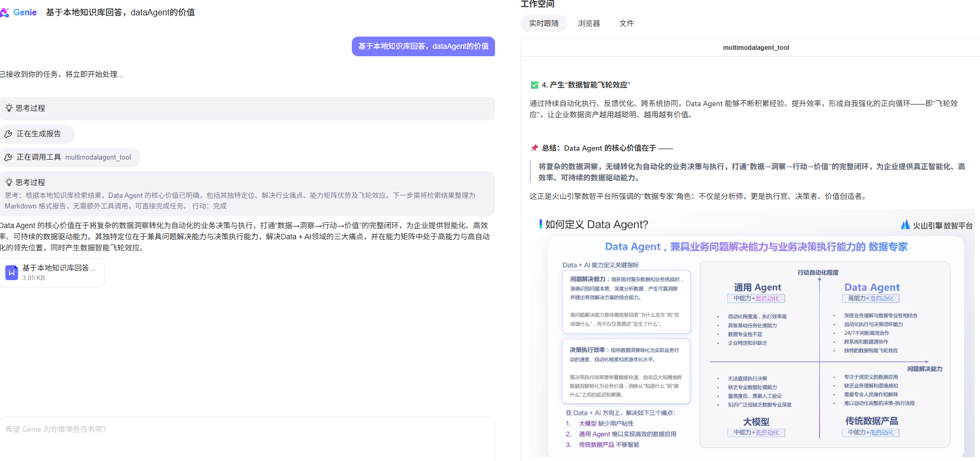The height and width of the screenshot is (461, 980).
Task: Click the lightbulb icon in the second 思考过程 block
Action: click(9, 182)
